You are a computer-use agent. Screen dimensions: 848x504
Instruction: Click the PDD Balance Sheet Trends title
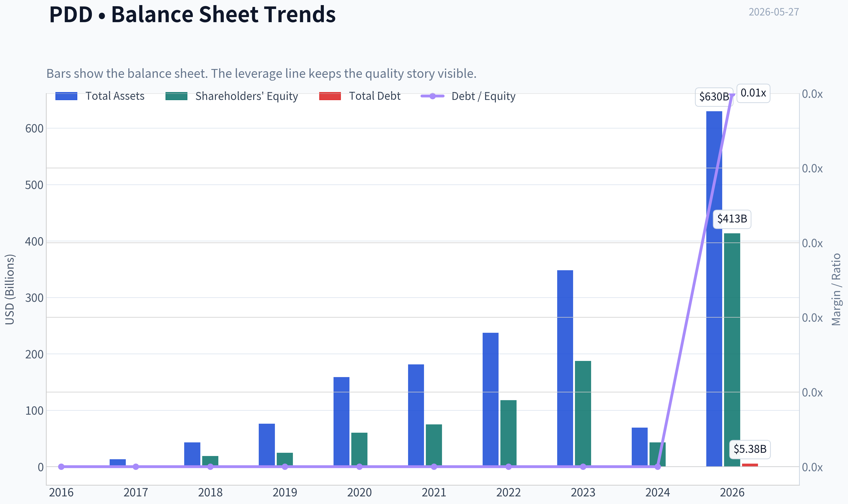tap(192, 14)
